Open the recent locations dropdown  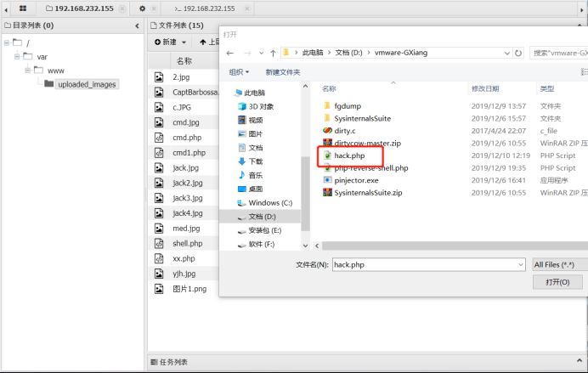(x=262, y=53)
